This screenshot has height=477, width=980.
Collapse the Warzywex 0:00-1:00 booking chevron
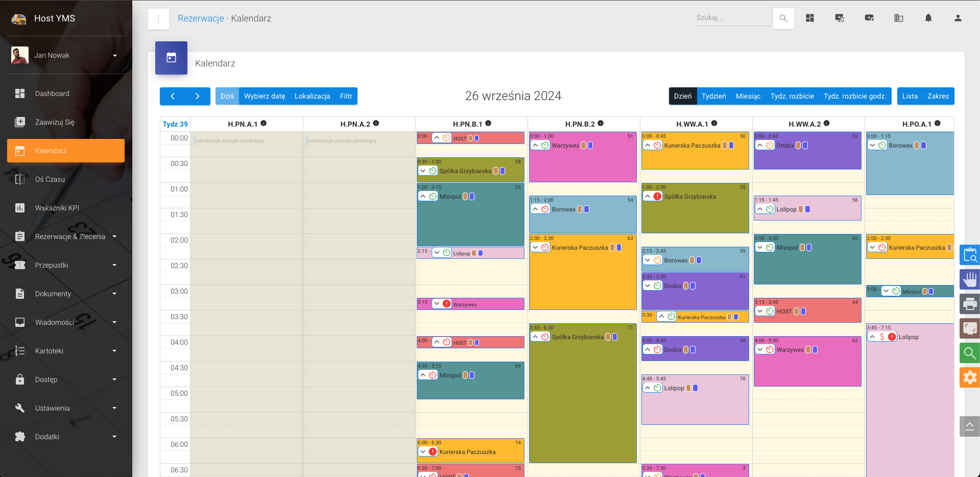535,146
